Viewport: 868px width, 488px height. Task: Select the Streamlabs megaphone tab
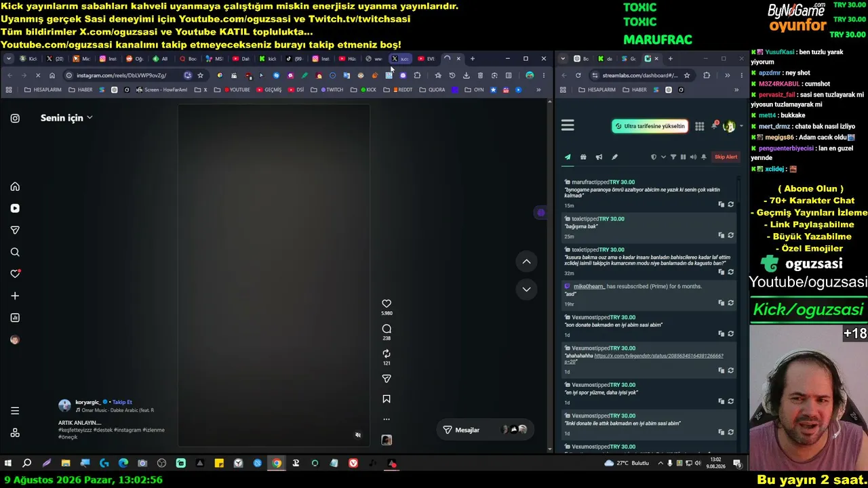click(599, 157)
